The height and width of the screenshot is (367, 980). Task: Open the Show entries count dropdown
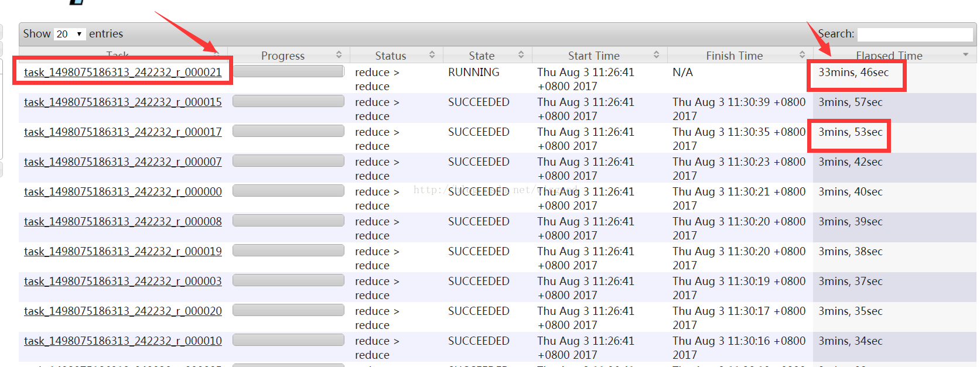pyautogui.click(x=69, y=34)
